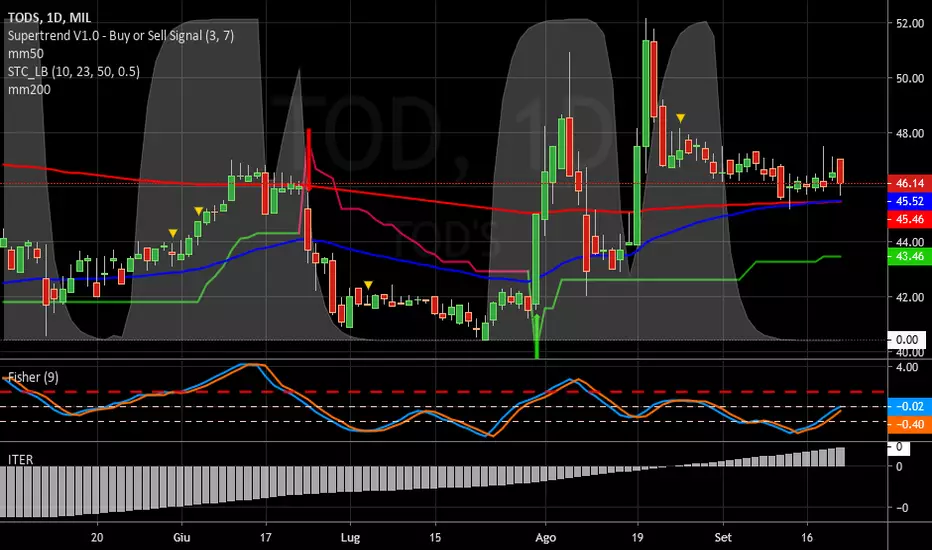The image size is (932, 550).
Task: Click the yellow triangle marker above early-July candles
Action: [369, 285]
